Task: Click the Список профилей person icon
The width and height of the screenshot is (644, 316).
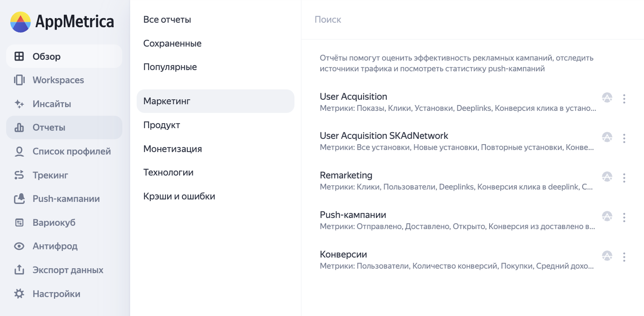Action: click(19, 152)
